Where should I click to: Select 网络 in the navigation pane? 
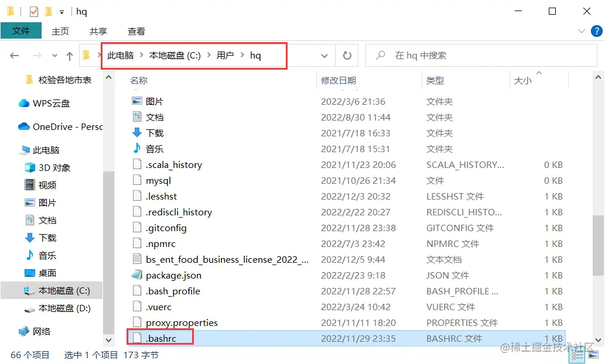42,331
